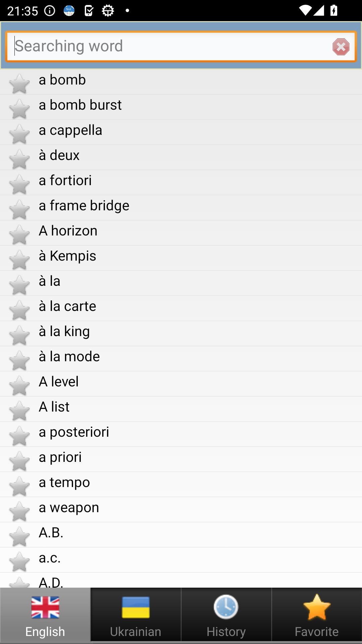
Task: Clear the search field with the red X
Action: tap(341, 47)
